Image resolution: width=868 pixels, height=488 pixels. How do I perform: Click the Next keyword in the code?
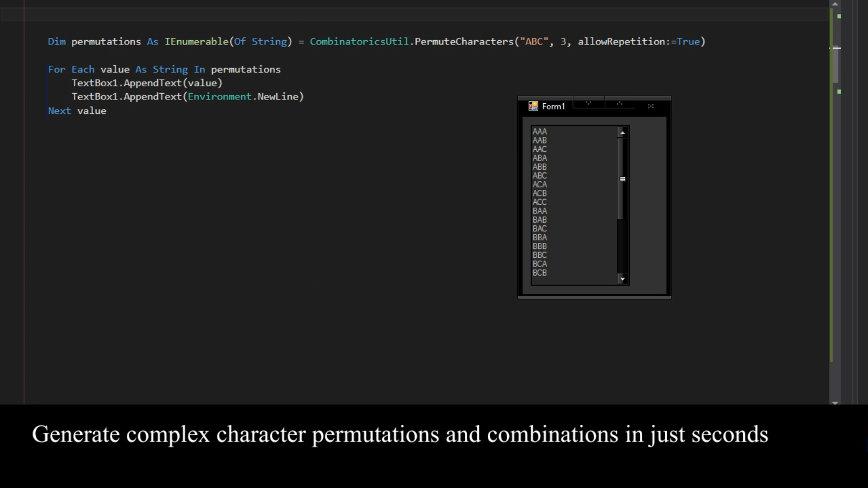tap(59, 111)
